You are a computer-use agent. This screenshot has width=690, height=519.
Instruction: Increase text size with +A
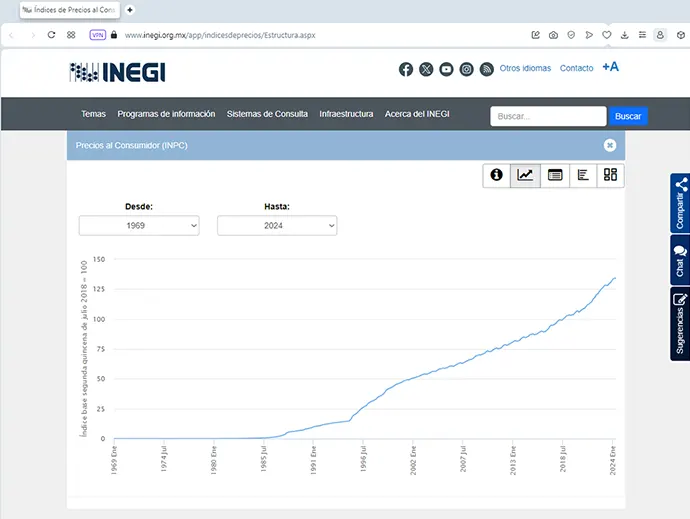(610, 67)
